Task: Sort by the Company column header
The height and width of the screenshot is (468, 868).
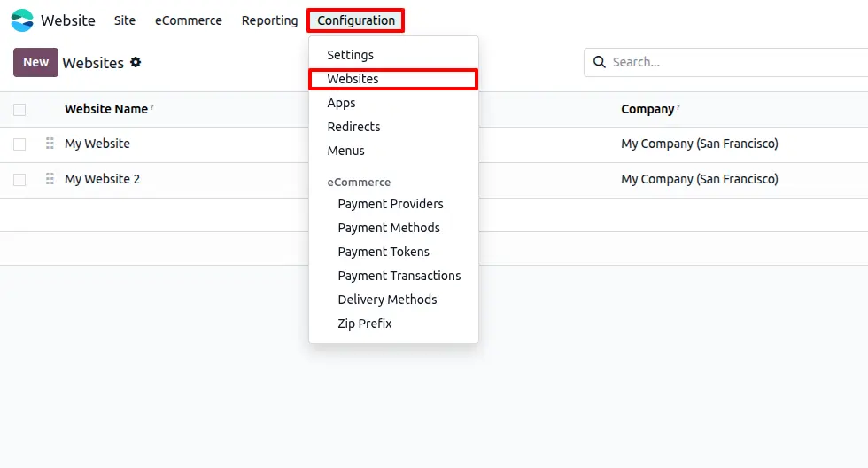Action: coord(647,109)
